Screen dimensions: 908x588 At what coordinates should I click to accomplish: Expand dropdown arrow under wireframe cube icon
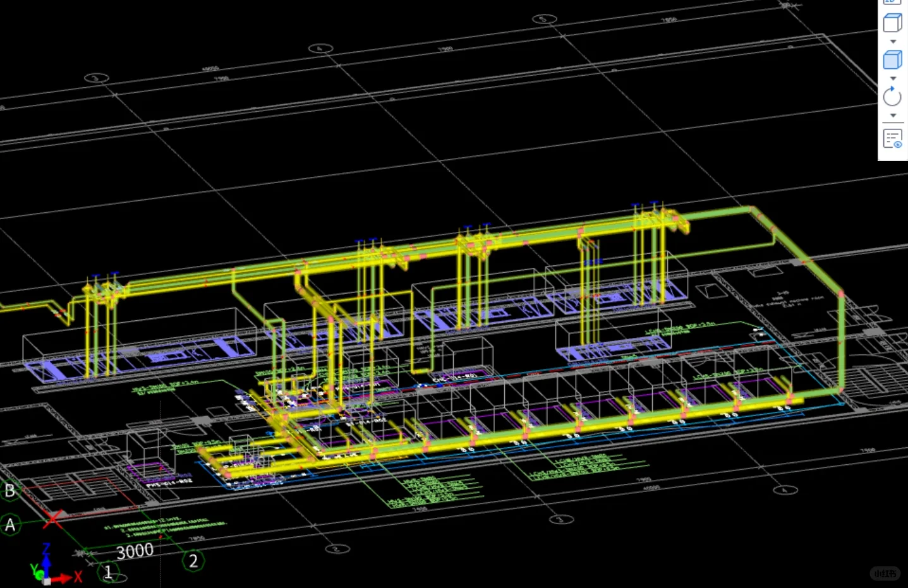click(893, 42)
